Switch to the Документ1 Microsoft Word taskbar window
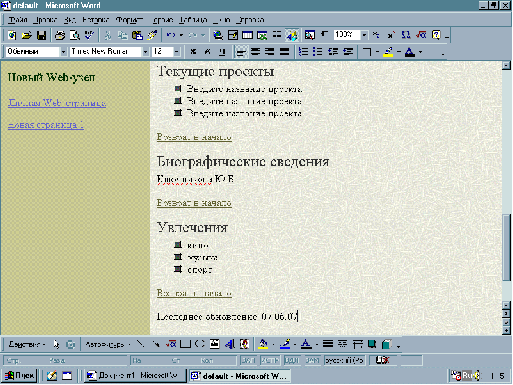The image size is (513, 385). coord(135,376)
